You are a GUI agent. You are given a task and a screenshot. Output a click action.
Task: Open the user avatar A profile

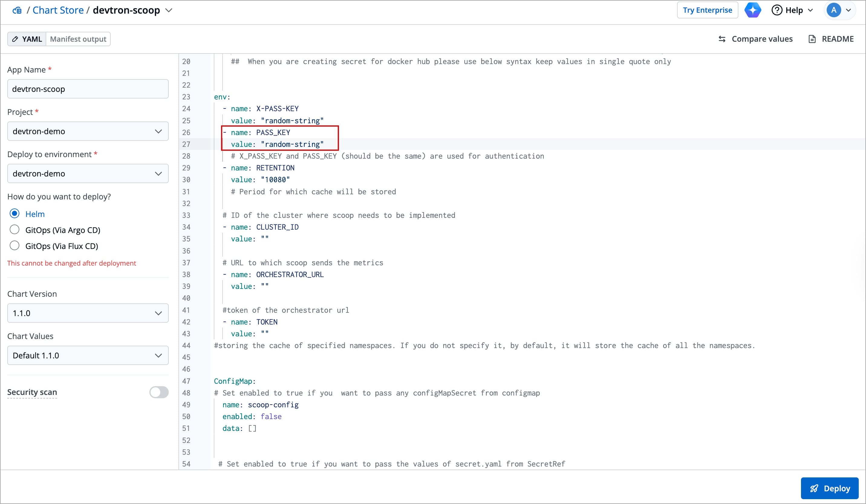[833, 10]
